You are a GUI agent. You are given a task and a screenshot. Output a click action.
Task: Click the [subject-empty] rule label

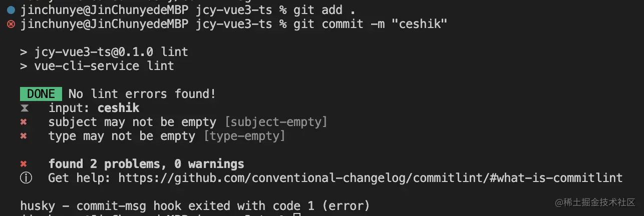[275, 122]
